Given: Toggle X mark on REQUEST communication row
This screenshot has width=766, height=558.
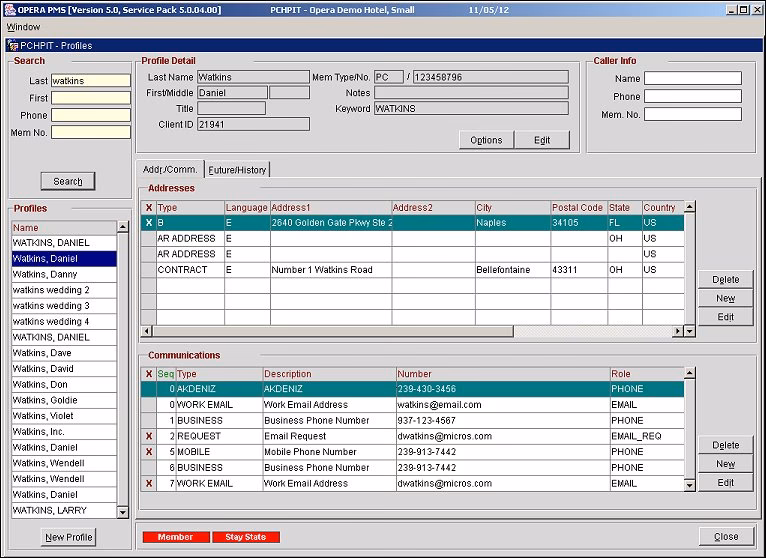Looking at the screenshot, I should 149,436.
